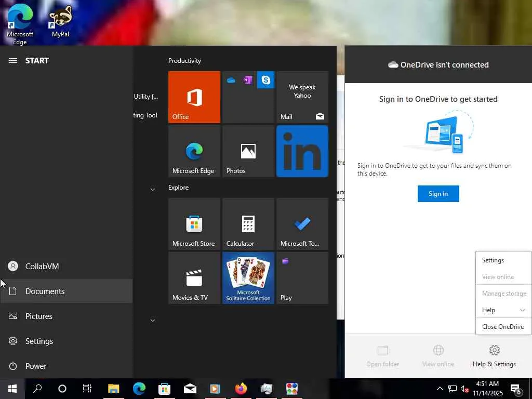532x399 pixels.
Task: Select Close OneDrive in the menu
Action: pos(503,327)
